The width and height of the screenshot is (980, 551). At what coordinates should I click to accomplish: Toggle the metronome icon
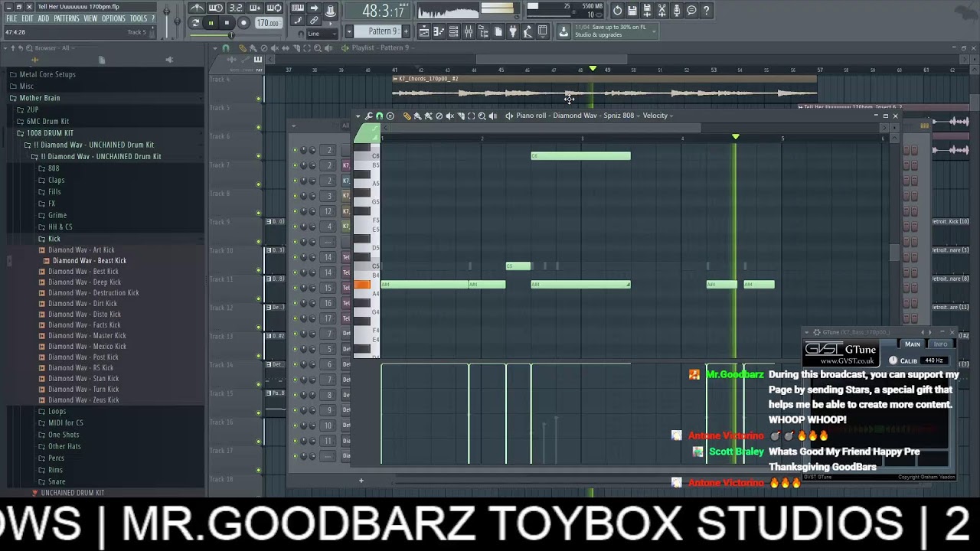[198, 8]
